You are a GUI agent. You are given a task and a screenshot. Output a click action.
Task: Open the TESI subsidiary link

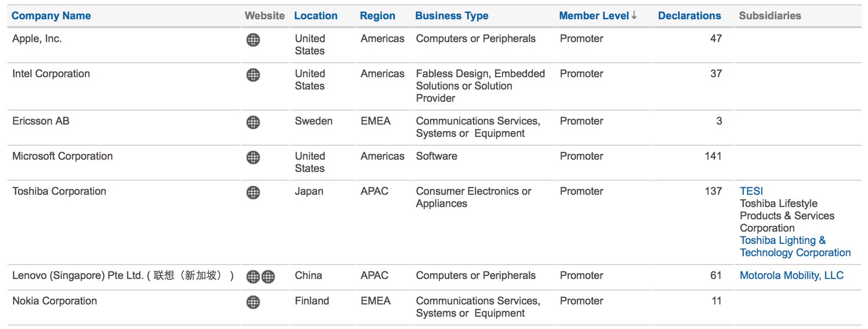[751, 191]
